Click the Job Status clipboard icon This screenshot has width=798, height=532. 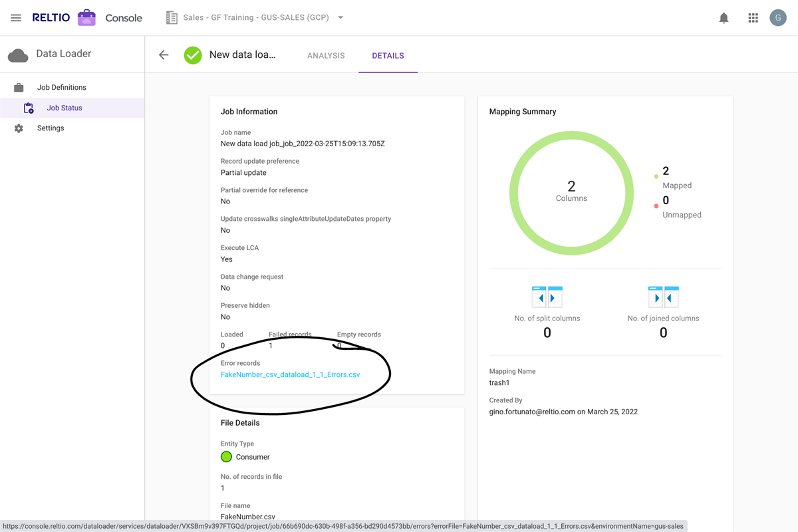coord(28,108)
